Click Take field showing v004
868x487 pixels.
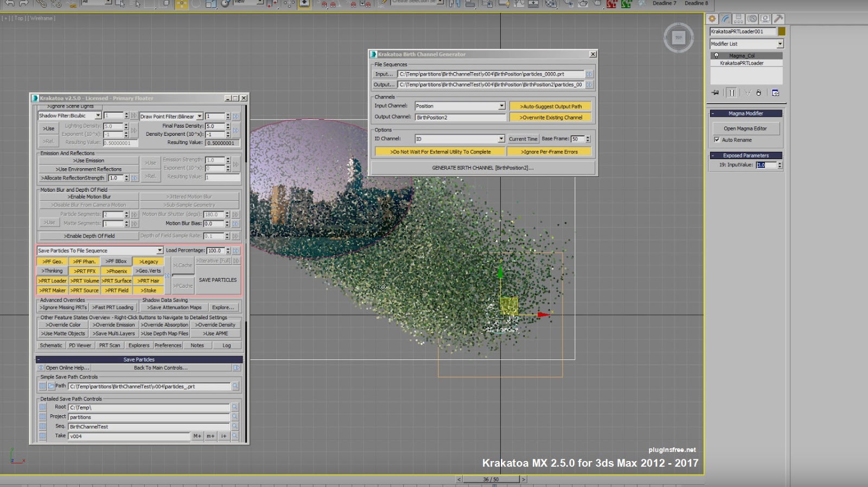pyautogui.click(x=129, y=437)
